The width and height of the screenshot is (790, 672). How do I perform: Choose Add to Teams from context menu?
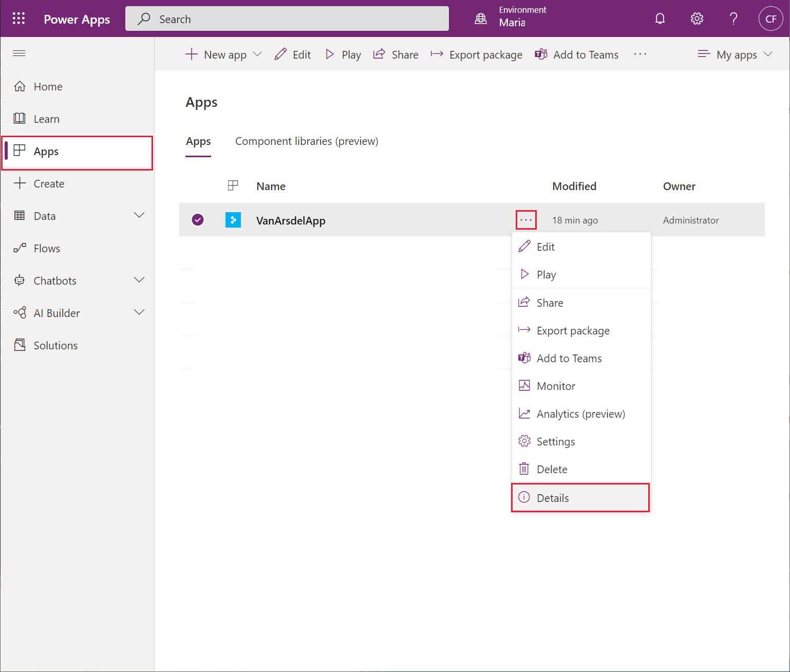(581, 358)
